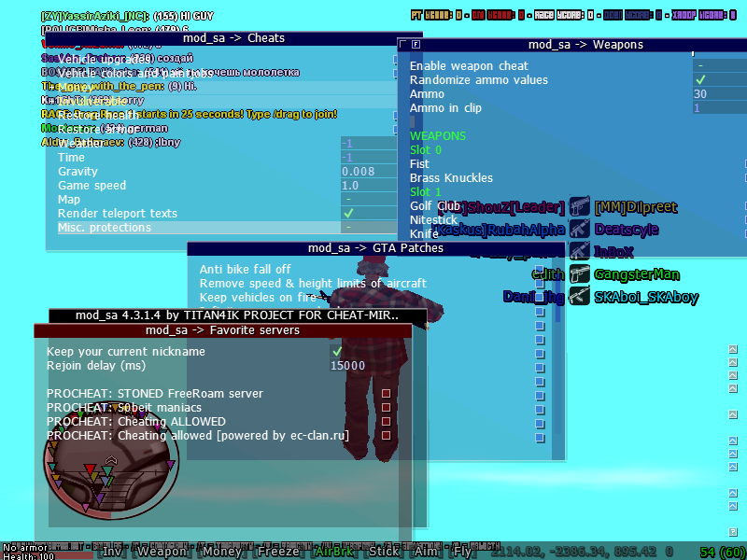Edit the Time value -1
747x560 pixels.
point(368,158)
